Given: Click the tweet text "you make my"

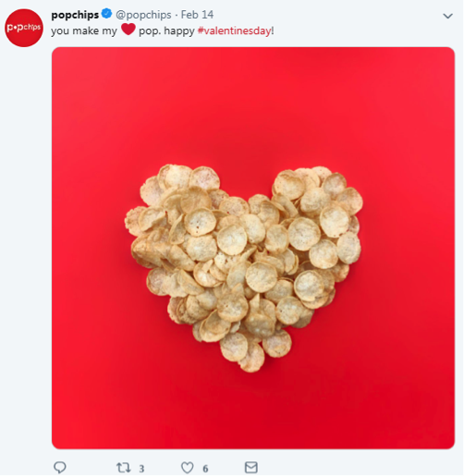Looking at the screenshot, I should (84, 31).
